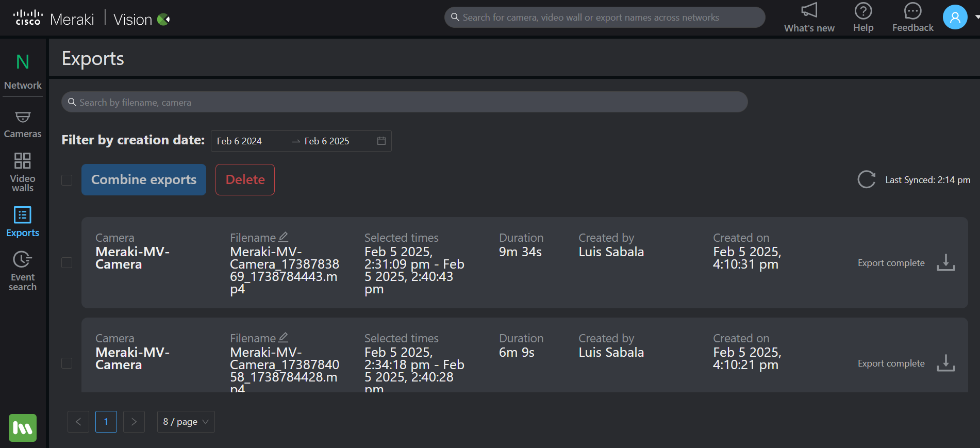Click the green Meraki chat widget icon
Screen dimensions: 980x448
click(23, 428)
